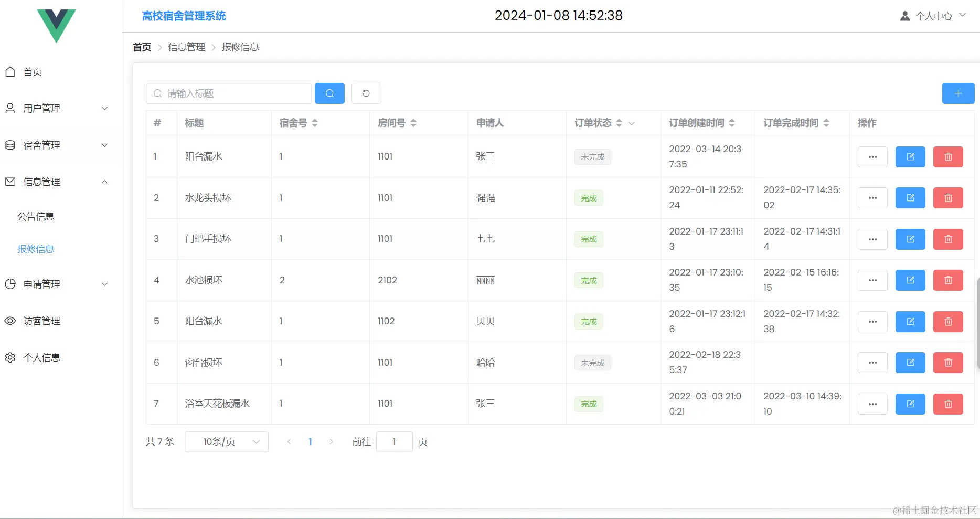The image size is (980, 519).
Task: Open more options for 浴室天花板漏水 row
Action: (x=872, y=404)
